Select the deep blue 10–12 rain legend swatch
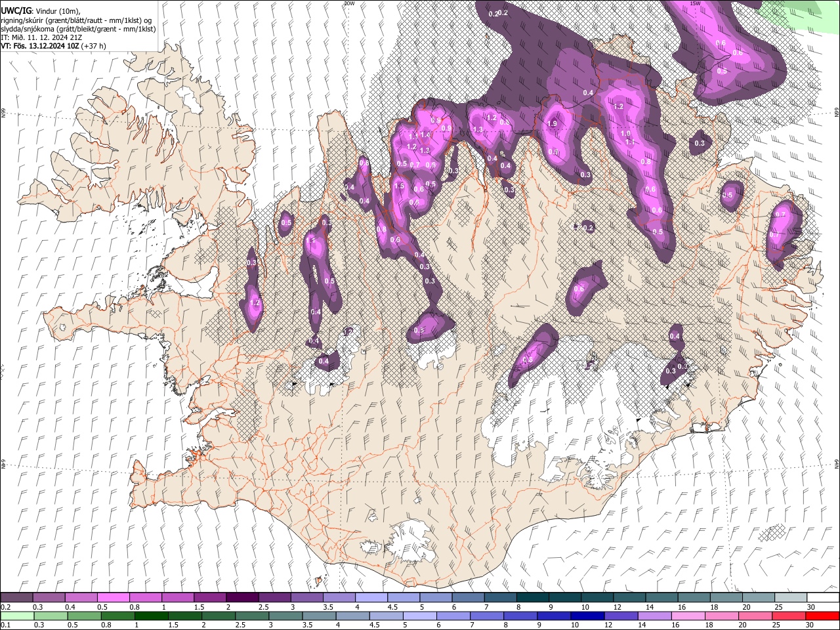The width and height of the screenshot is (840, 630). 588,616
